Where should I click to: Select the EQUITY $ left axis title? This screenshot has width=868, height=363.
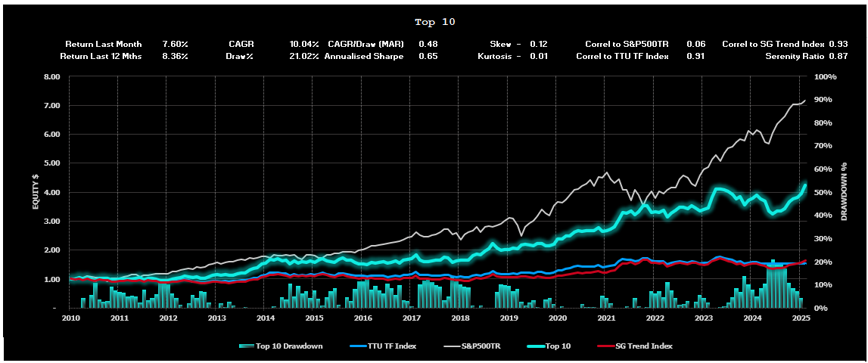(34, 191)
